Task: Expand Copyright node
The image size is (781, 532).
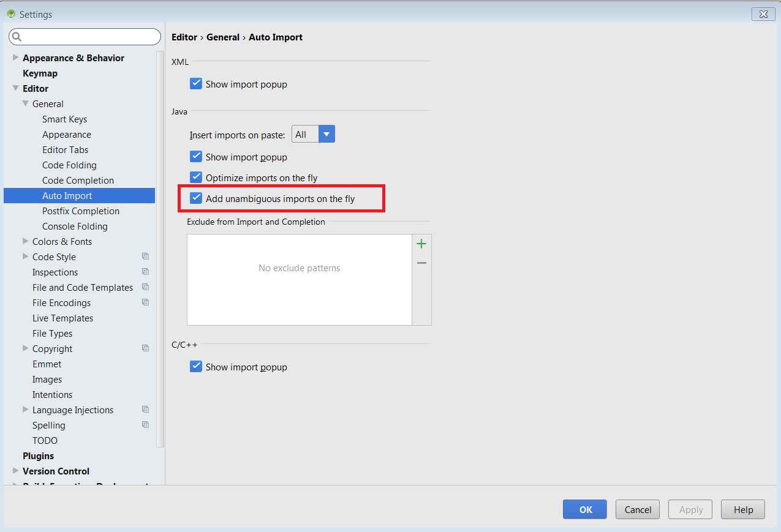Action: (x=26, y=348)
